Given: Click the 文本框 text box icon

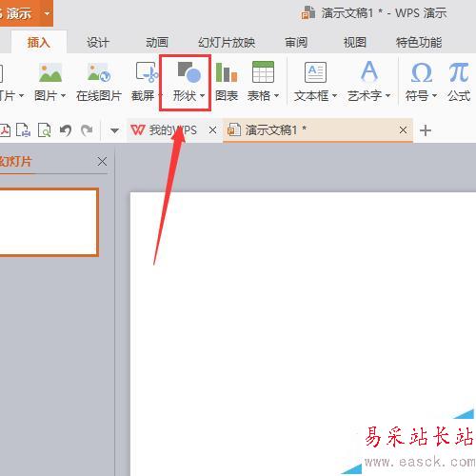Looking at the screenshot, I should tap(315, 72).
